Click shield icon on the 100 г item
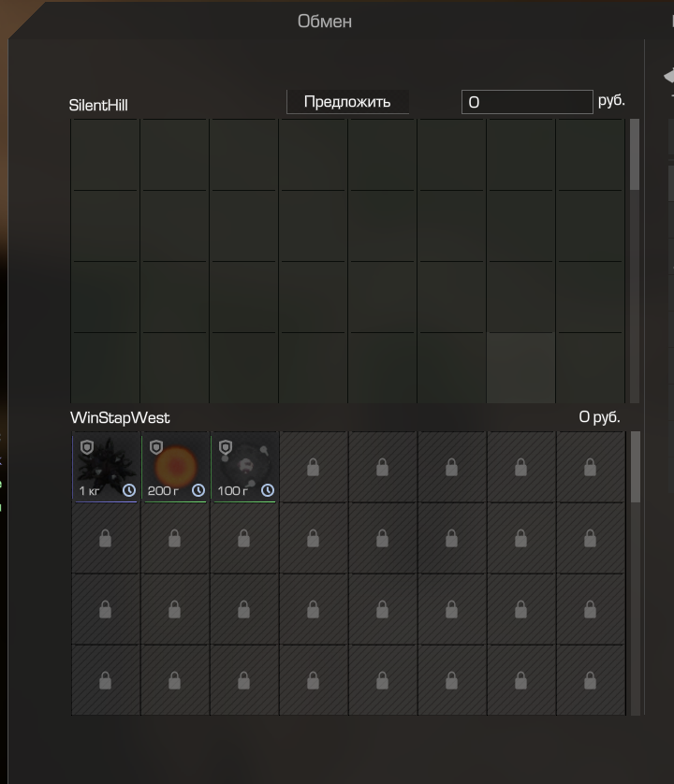The height and width of the screenshot is (784, 674). (x=226, y=447)
